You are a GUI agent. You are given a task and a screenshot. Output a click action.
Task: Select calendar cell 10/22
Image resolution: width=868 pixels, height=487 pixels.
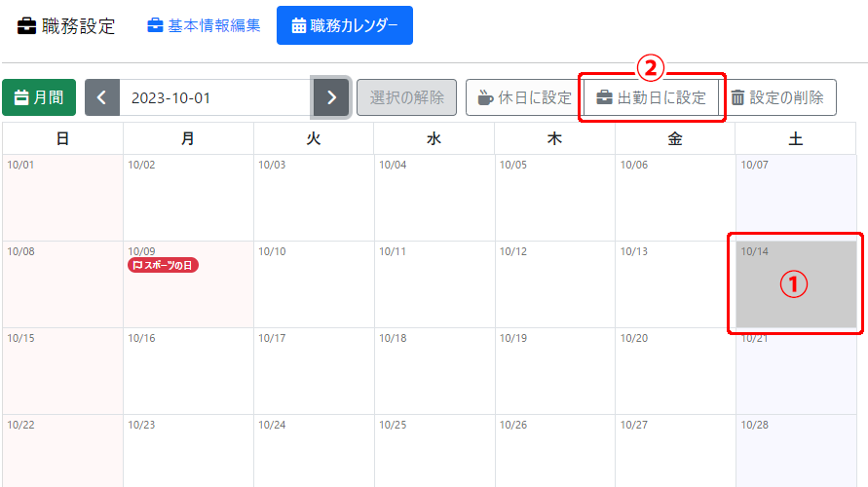point(62,451)
